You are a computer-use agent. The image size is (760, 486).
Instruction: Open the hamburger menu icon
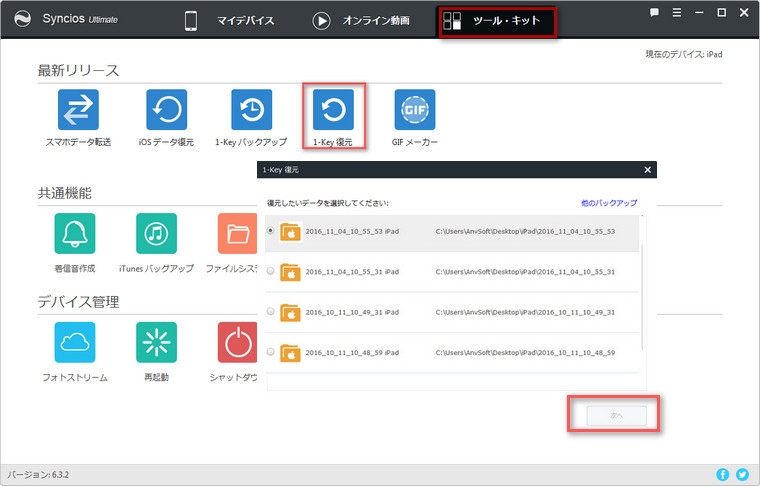[677, 13]
